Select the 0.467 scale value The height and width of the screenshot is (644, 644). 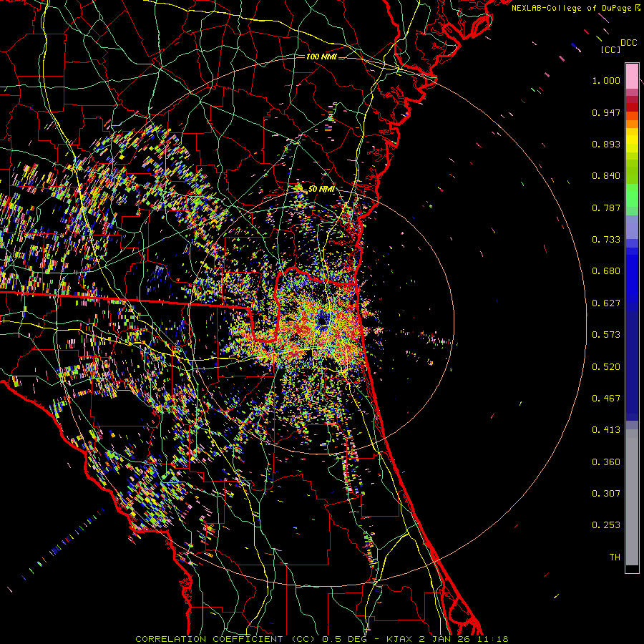tap(606, 399)
